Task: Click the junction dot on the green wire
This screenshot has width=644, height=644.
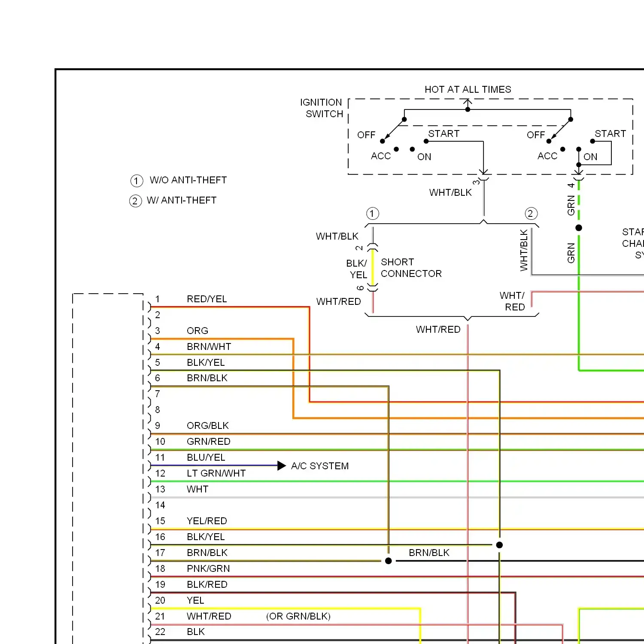Action: tap(579, 228)
